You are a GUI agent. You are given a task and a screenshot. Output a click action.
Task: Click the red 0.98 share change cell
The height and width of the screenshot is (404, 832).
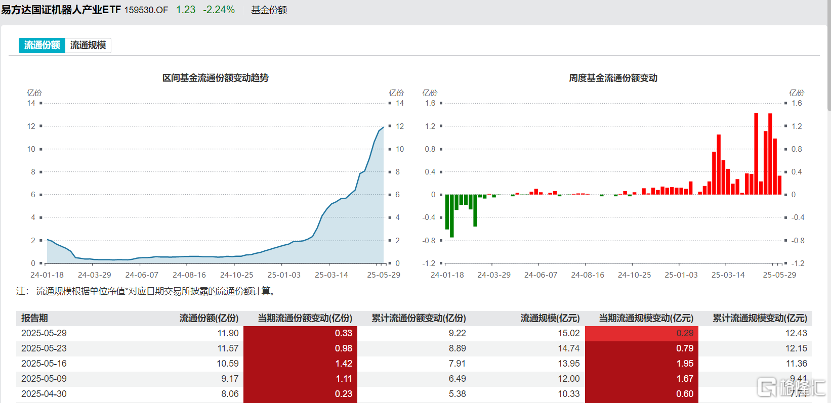click(300, 349)
